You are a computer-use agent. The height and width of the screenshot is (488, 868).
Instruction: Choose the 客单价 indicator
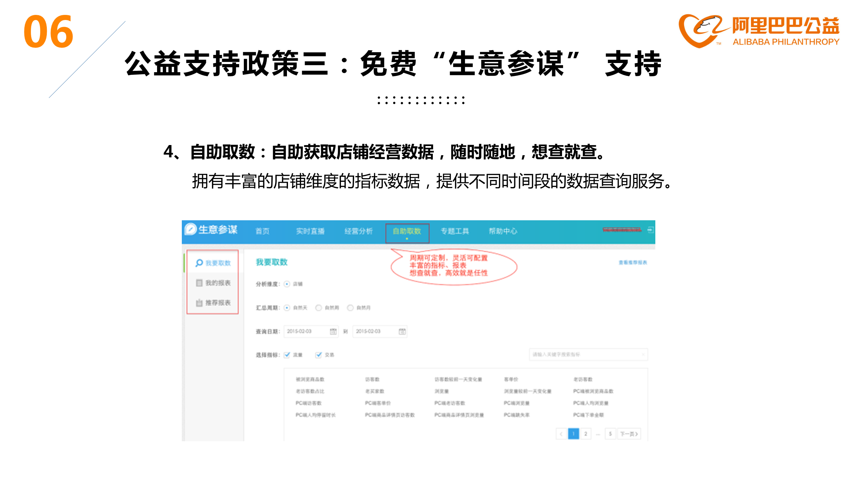click(x=511, y=379)
